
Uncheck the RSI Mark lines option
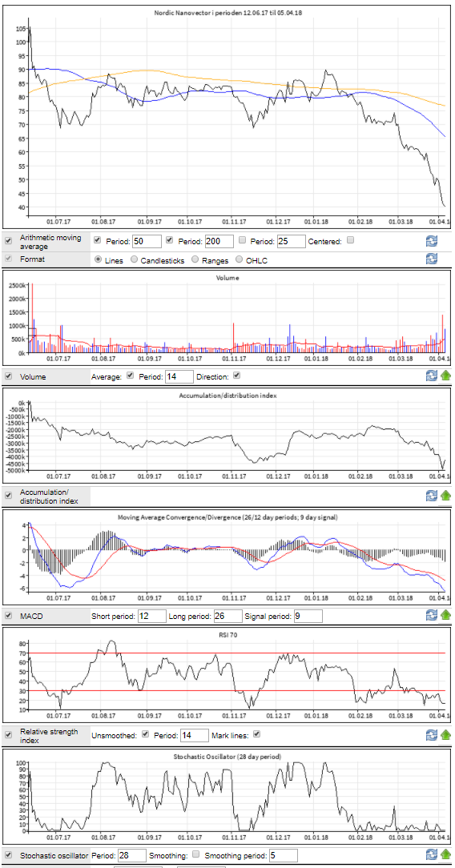[257, 734]
